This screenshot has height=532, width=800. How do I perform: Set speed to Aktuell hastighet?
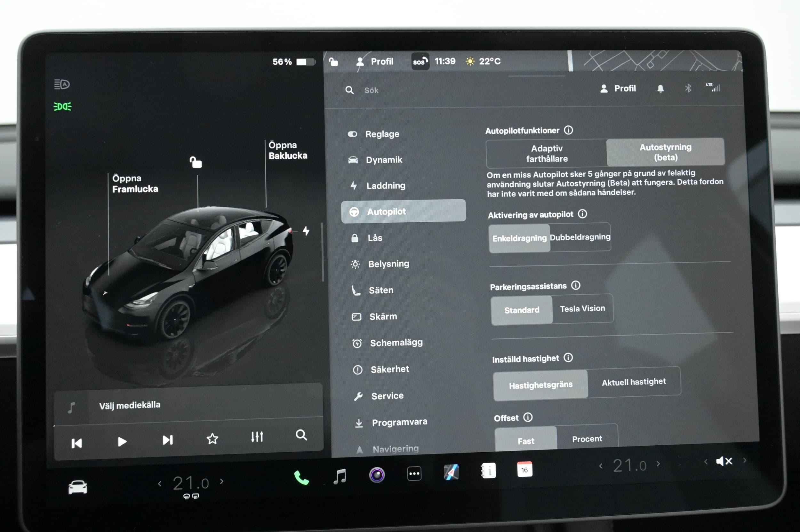(x=634, y=382)
